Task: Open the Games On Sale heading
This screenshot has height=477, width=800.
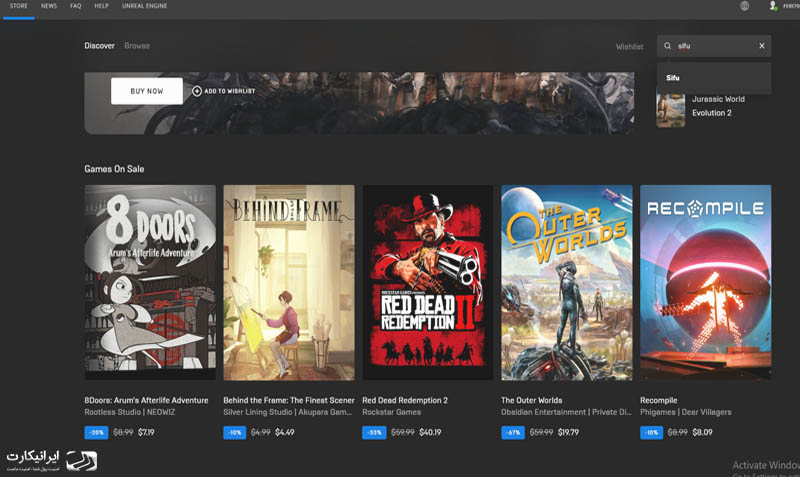Action: tap(114, 169)
